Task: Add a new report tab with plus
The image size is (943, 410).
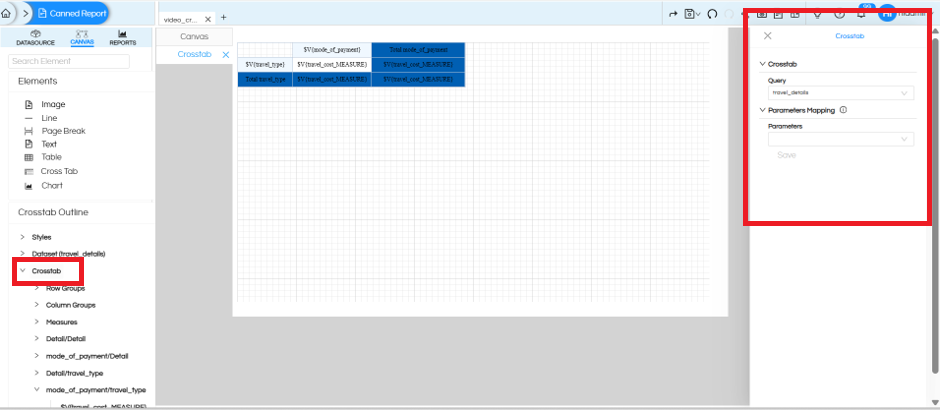Action: coord(224,17)
